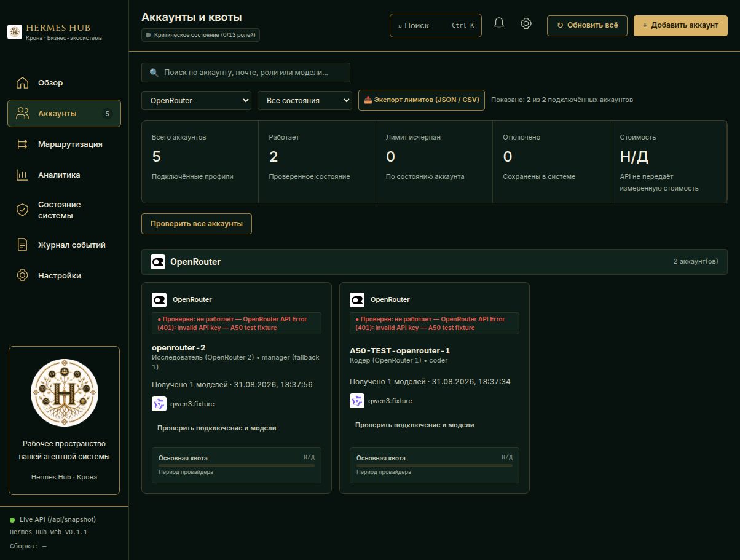This screenshot has width=740, height=560.
Task: Click OpenRouter icon on A50-TEST-openrouter-1 card
Action: (x=357, y=300)
